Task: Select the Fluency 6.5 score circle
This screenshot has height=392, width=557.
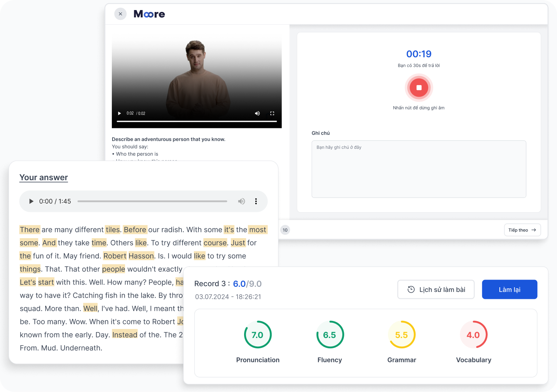Action: coord(330,335)
